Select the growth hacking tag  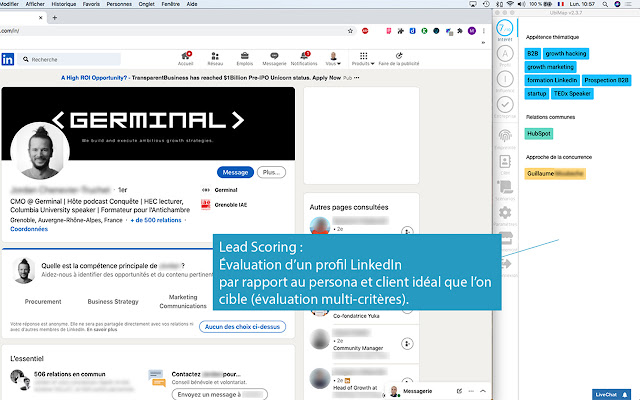[x=566, y=53]
